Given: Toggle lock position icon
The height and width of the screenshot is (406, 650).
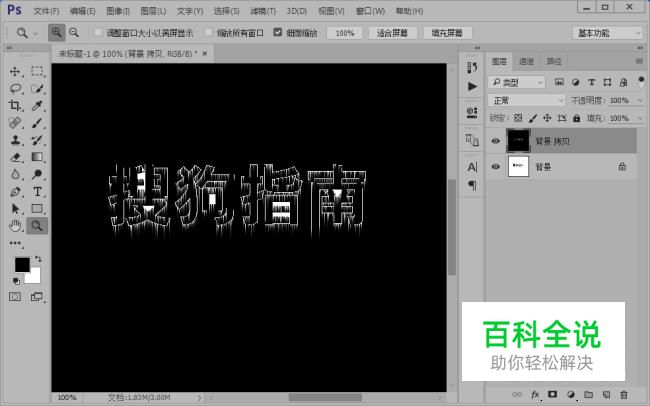Looking at the screenshot, I should (x=547, y=118).
